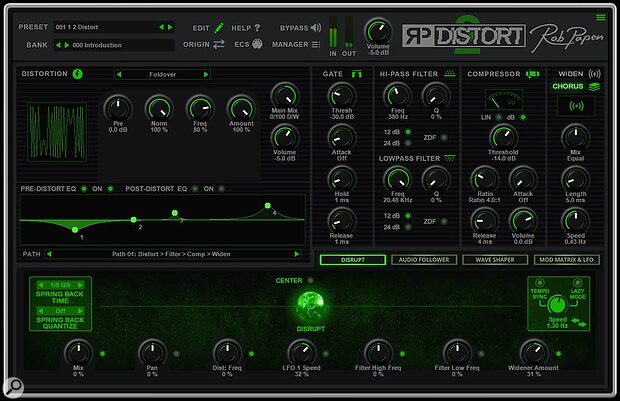Toggle Pre-Distort EQ ON LED
This screenshot has width=620, height=401.
click(110, 189)
